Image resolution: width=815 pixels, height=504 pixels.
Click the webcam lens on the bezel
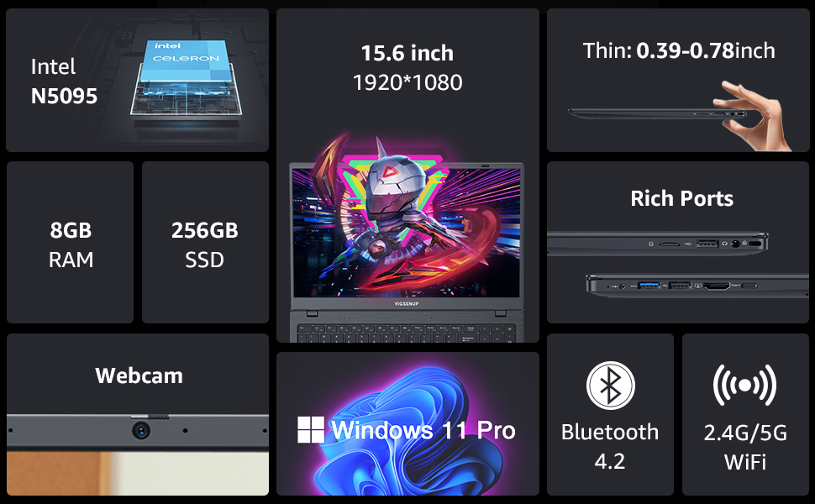141,430
